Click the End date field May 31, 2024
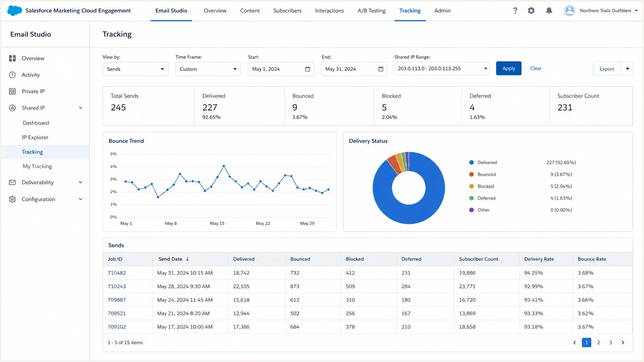Viewport: 644px width, 362px height. point(354,69)
